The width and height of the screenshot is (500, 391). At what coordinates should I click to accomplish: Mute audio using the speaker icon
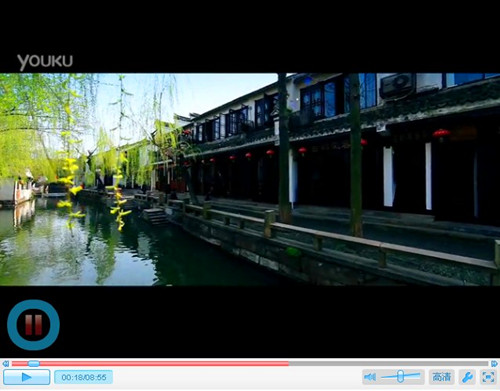coord(370,377)
